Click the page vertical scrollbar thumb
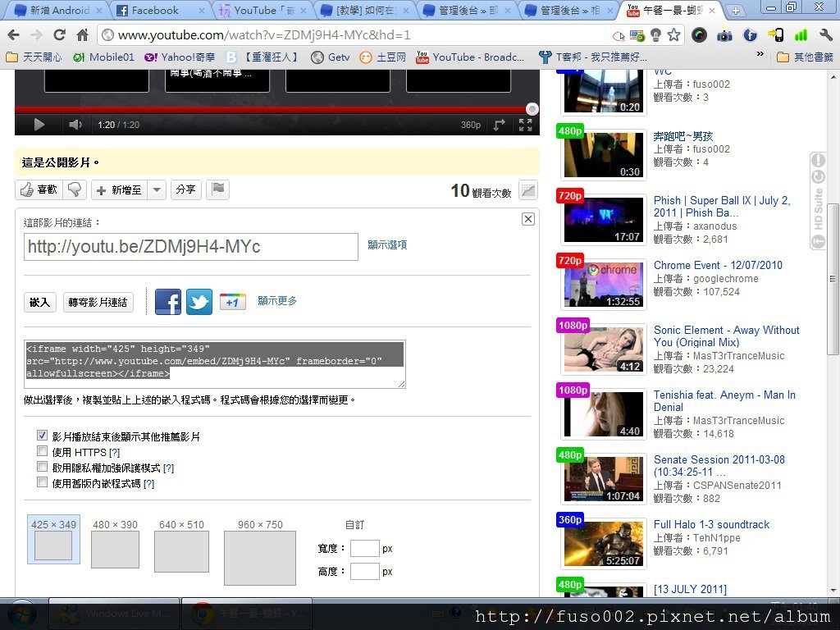840x630 pixels. click(833, 279)
